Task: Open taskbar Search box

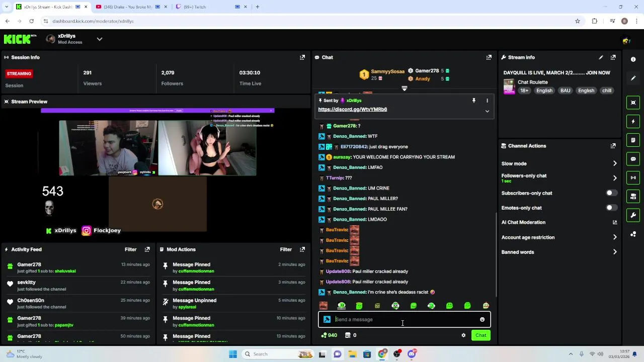Action: 278,354
